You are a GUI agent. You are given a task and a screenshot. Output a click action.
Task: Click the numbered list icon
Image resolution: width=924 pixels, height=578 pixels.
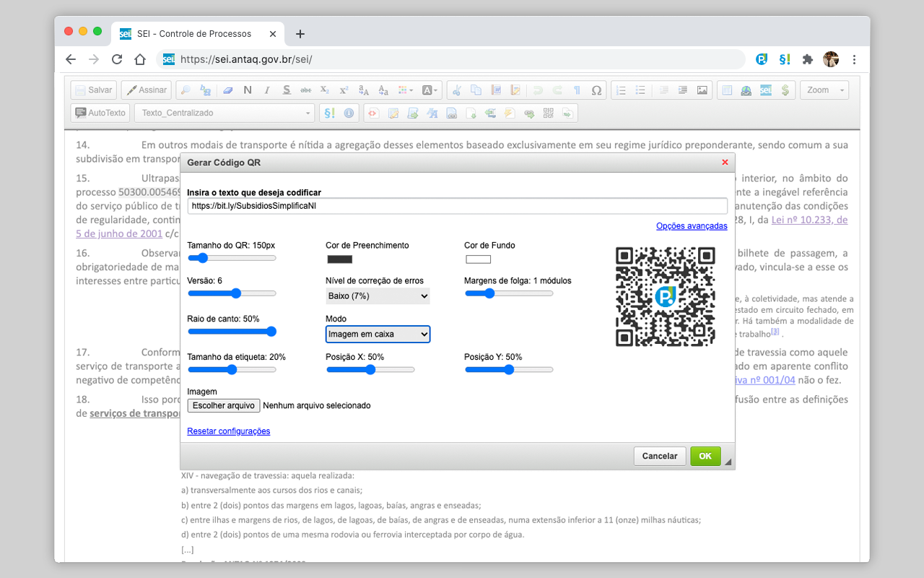tap(621, 90)
